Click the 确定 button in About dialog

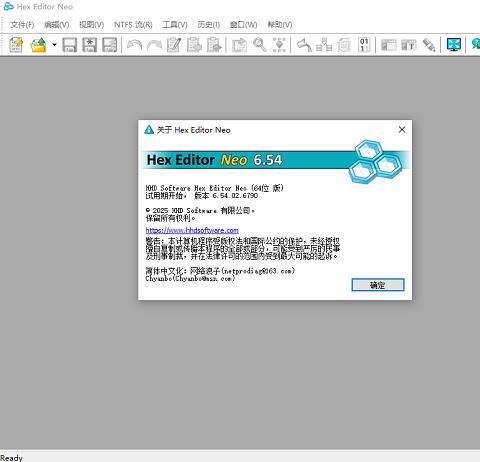[x=378, y=285]
